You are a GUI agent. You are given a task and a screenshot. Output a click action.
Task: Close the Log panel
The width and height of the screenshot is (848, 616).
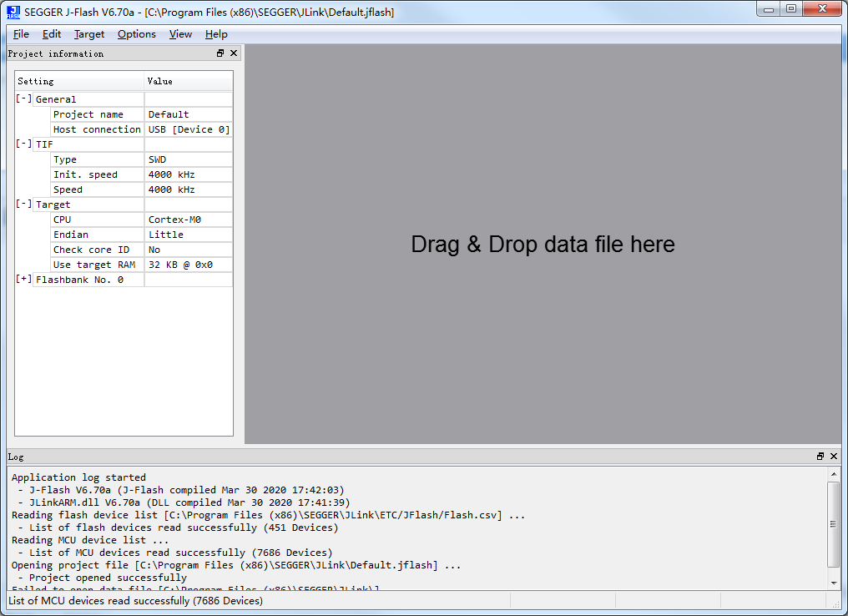tap(834, 457)
